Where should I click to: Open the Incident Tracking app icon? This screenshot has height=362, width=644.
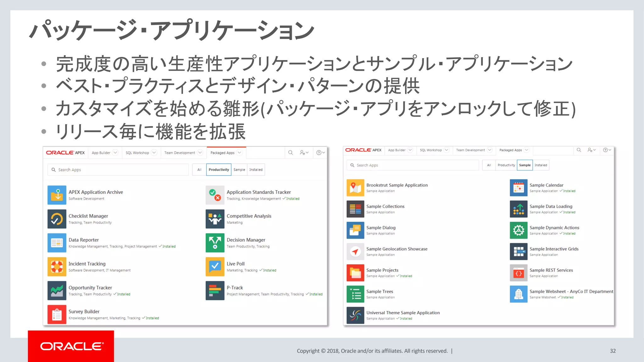(x=57, y=266)
